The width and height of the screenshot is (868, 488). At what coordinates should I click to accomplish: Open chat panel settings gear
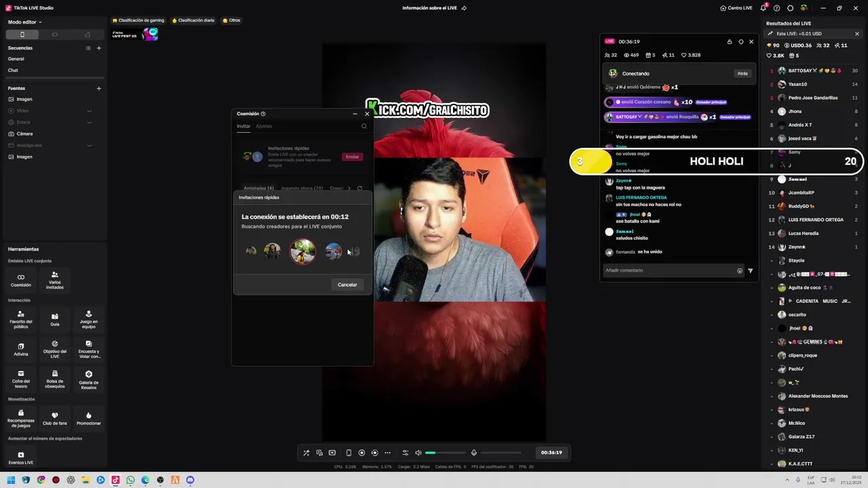tap(741, 41)
